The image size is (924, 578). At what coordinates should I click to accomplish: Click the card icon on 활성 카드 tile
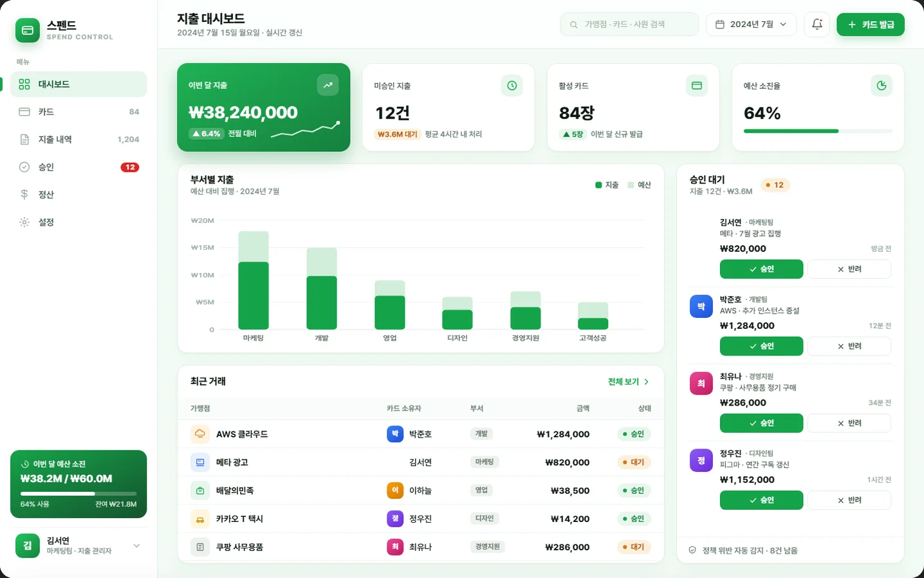point(696,86)
